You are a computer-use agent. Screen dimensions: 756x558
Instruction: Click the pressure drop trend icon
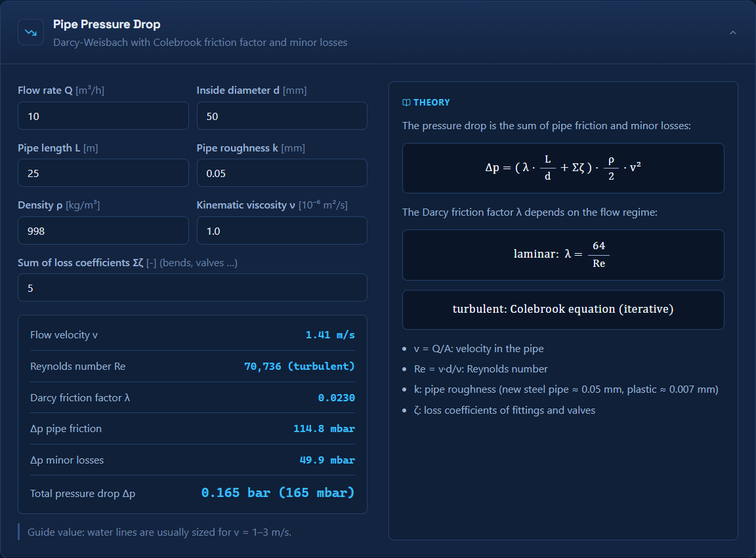pyautogui.click(x=31, y=32)
